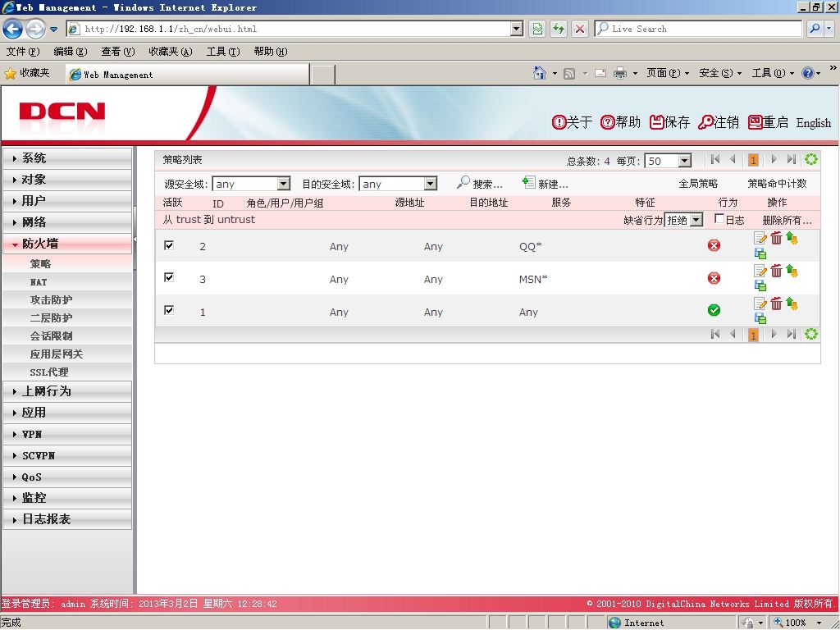Edit policy ID 2 with the pencil icon
Viewport: 840px width, 630px height.
pos(760,238)
